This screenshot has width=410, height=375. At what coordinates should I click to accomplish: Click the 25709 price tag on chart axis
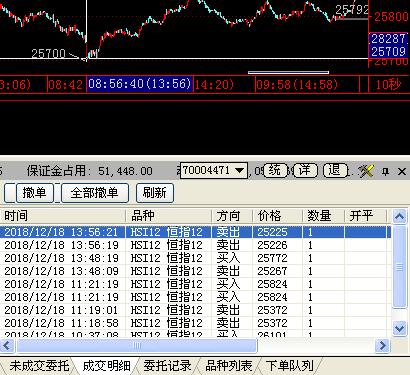(x=388, y=52)
